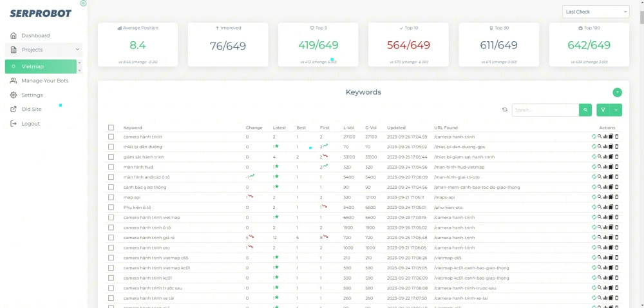644x308 pixels.
Task: Delete 'camera hành trình trước sau' keyword
Action: pos(616,288)
